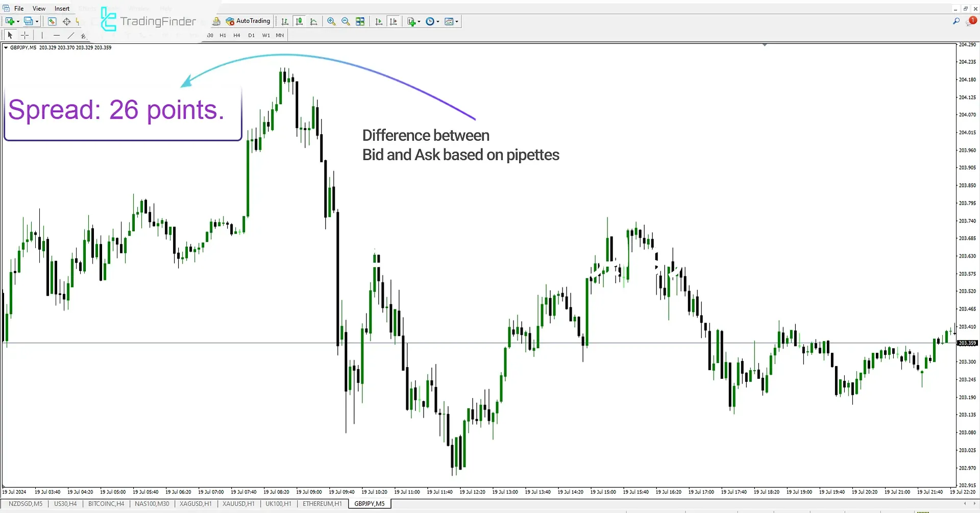980x513 pixels.
Task: Toggle the Chart Shift feature
Action: pyautogui.click(x=394, y=21)
